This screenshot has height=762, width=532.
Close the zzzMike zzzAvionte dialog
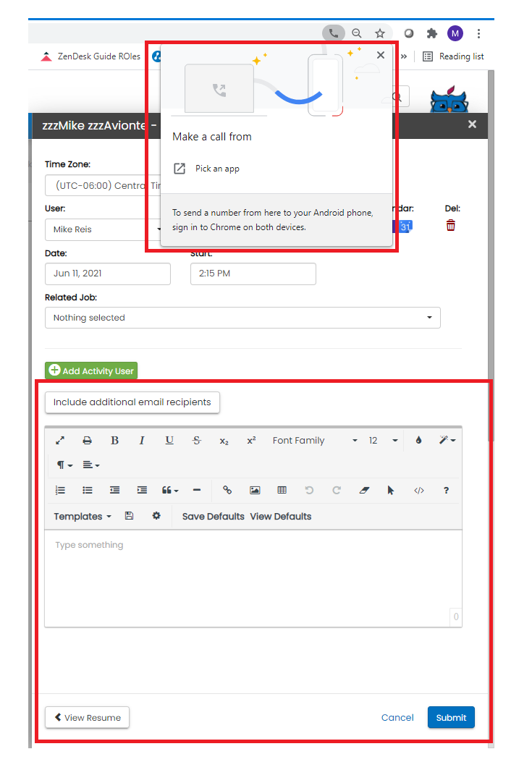(472, 124)
